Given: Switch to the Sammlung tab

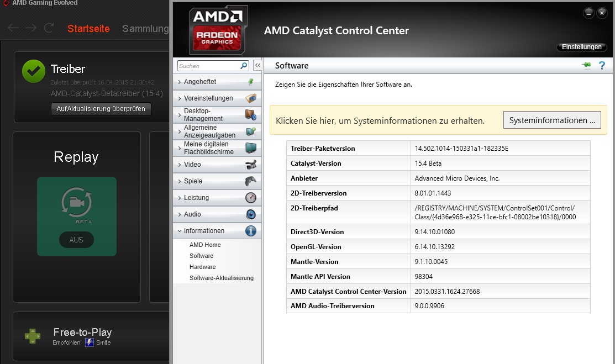Looking at the screenshot, I should 145,29.
